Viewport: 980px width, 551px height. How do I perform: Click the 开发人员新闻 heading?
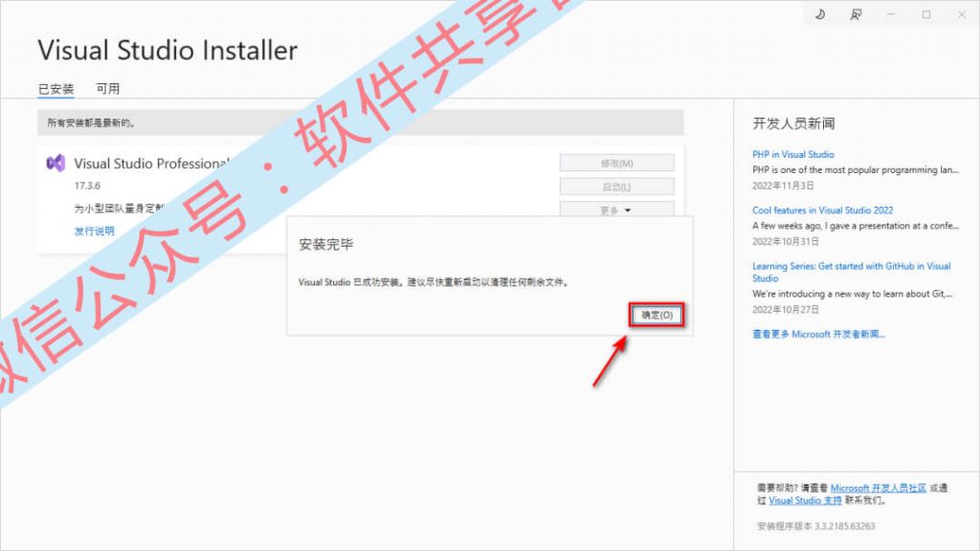coord(793,123)
